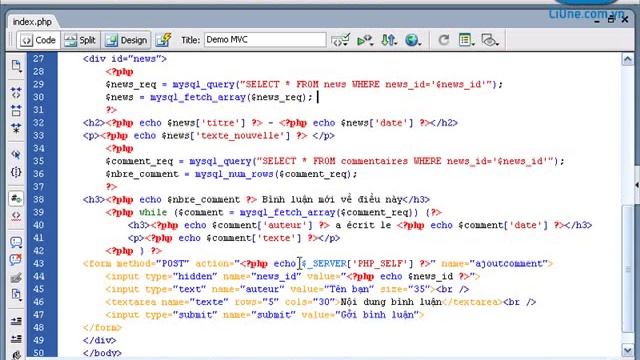The height and width of the screenshot is (360, 640).
Task: Click line number 43 in gutter
Action: click(x=38, y=263)
